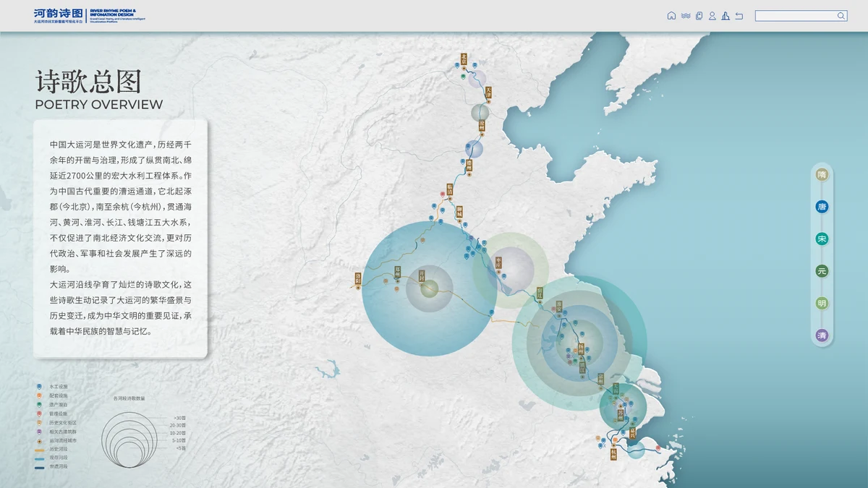This screenshot has width=868, height=488.
Task: Click the POETRY OVERVIEW subtitle
Action: point(99,104)
